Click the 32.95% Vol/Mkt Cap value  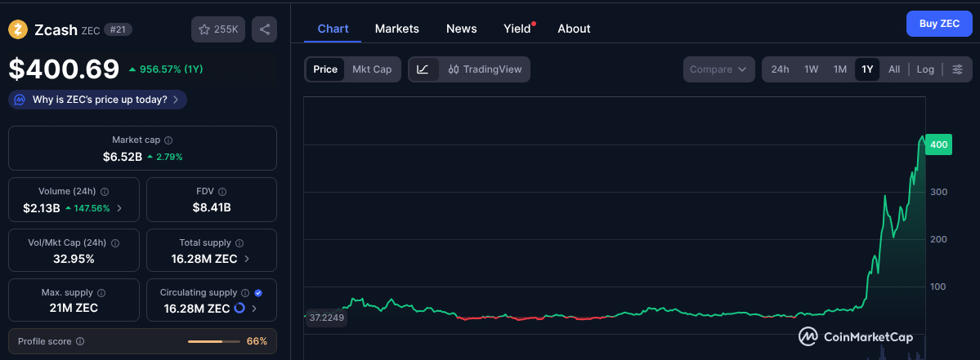click(x=74, y=258)
